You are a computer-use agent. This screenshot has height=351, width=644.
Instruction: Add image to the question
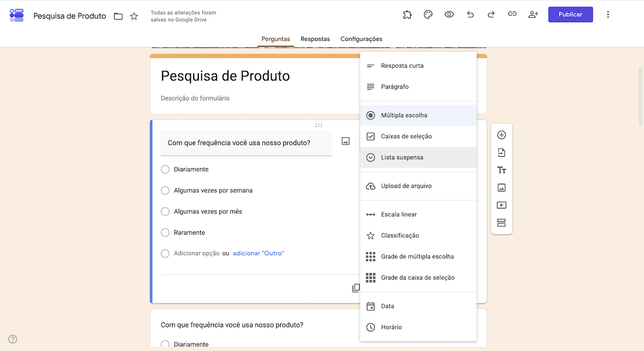pos(346,142)
